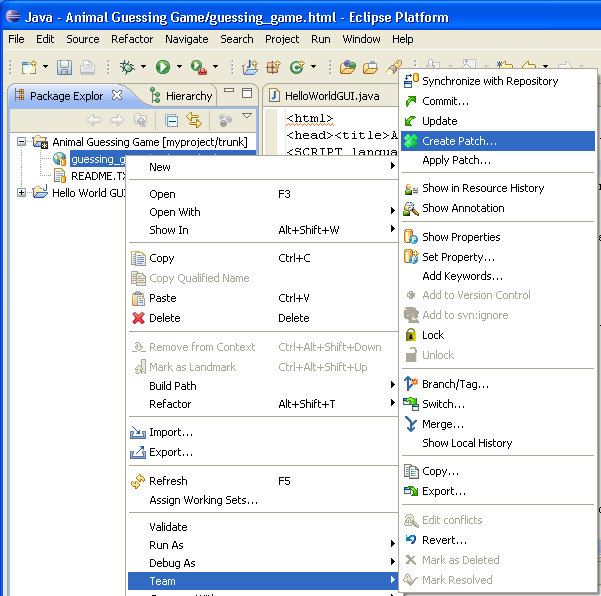Click the New wizard icon

29,67
